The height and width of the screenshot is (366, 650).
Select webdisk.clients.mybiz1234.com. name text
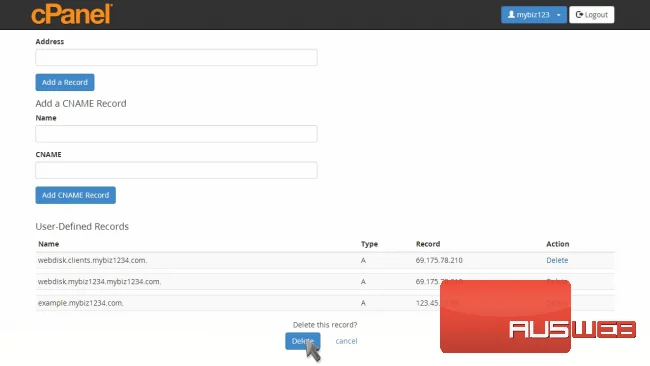pyautogui.click(x=92, y=260)
